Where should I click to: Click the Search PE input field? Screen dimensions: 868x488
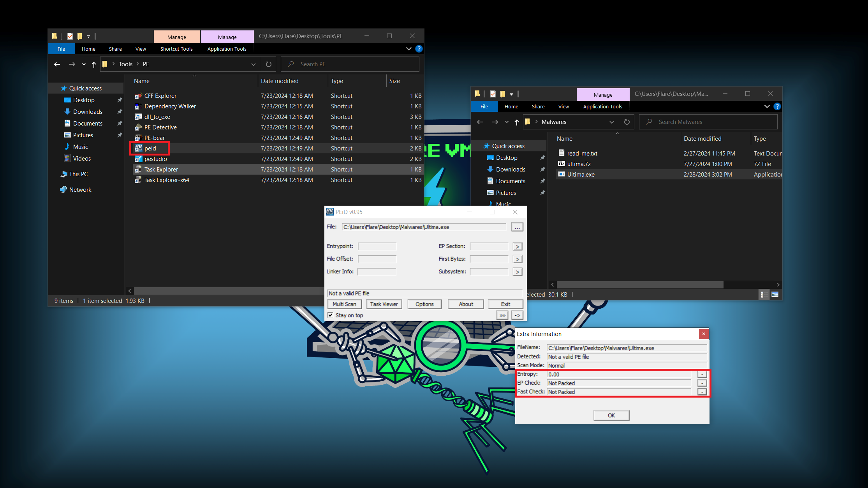tap(350, 64)
